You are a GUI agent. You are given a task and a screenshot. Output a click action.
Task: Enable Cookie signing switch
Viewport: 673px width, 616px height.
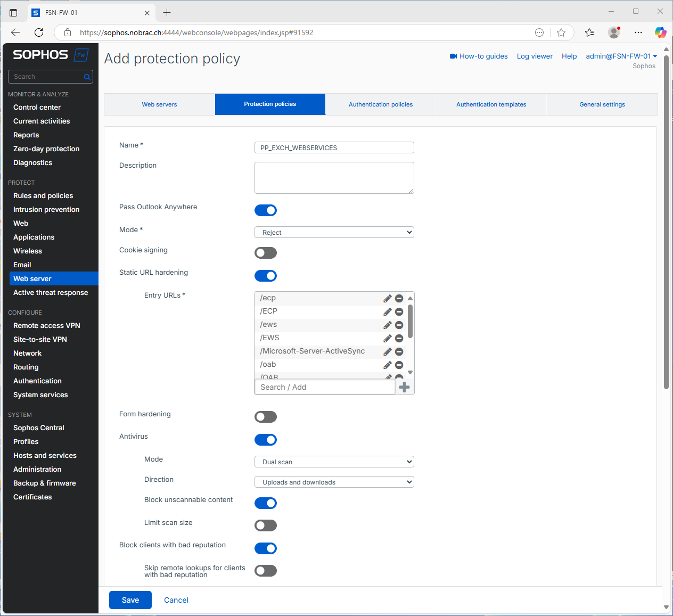point(266,253)
